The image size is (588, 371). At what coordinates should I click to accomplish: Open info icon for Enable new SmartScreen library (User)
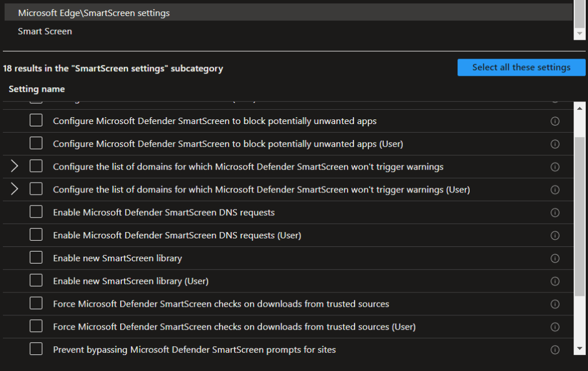(x=555, y=281)
